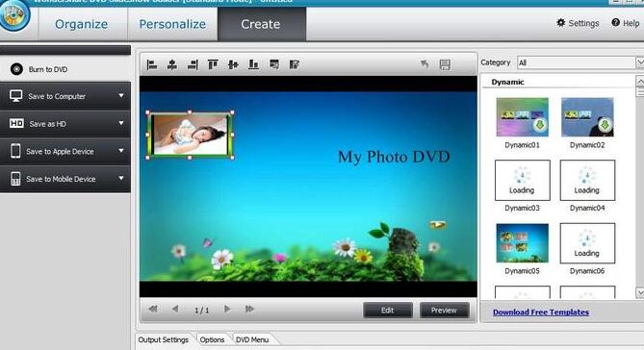This screenshot has height=350, width=644.
Task: Click the sleeping child photo frame
Action: [x=190, y=135]
